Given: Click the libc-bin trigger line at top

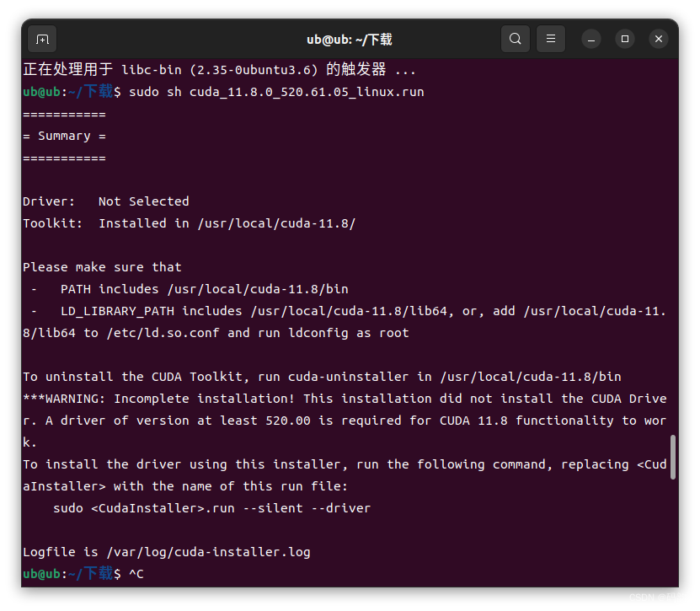Looking at the screenshot, I should pyautogui.click(x=219, y=70).
